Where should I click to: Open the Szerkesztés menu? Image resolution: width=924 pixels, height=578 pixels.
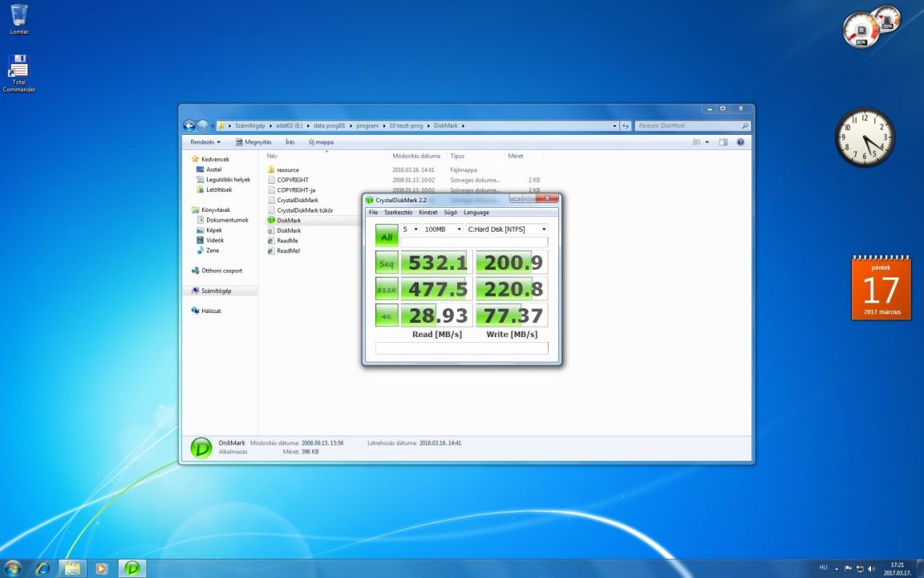tap(399, 212)
